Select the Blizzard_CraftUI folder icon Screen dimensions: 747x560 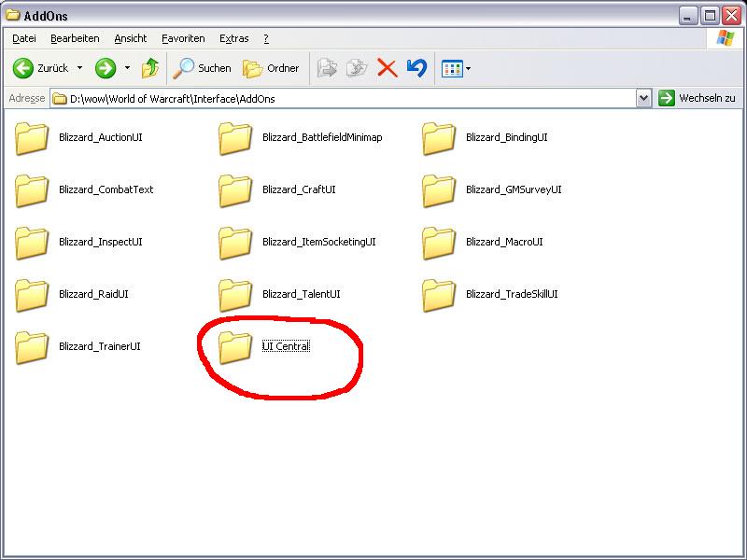click(x=235, y=191)
